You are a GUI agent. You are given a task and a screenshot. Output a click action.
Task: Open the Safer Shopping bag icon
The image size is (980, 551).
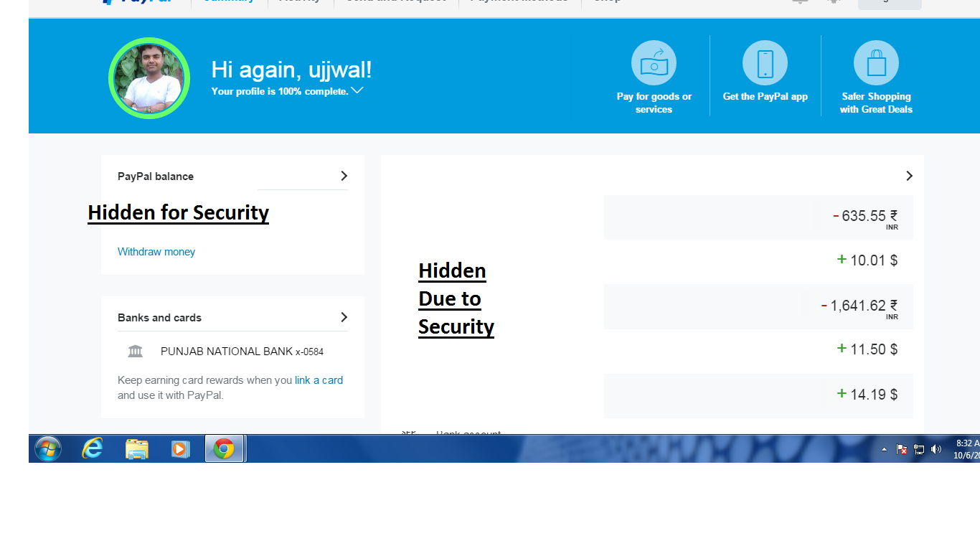tap(876, 63)
